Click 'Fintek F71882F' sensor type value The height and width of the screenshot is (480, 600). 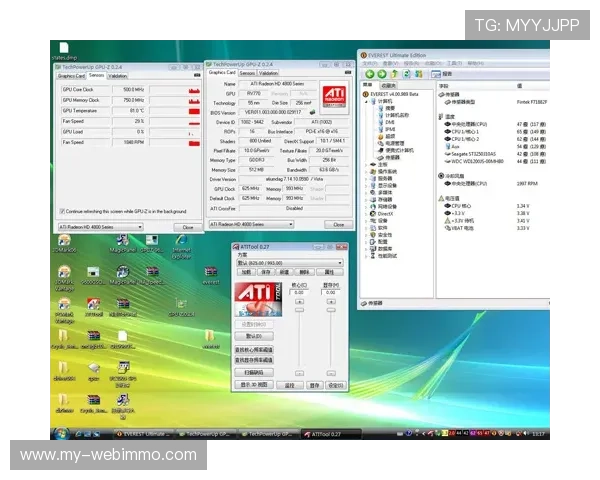click(532, 102)
